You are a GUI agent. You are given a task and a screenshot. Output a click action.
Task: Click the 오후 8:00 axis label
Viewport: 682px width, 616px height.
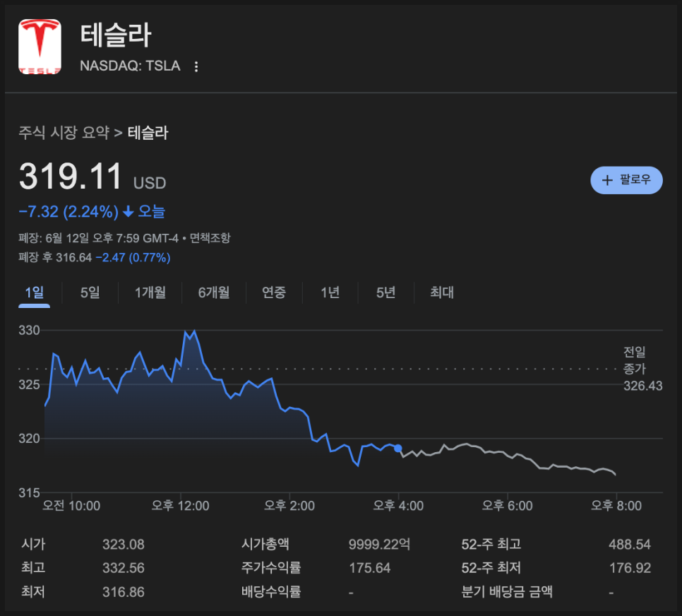point(616,505)
